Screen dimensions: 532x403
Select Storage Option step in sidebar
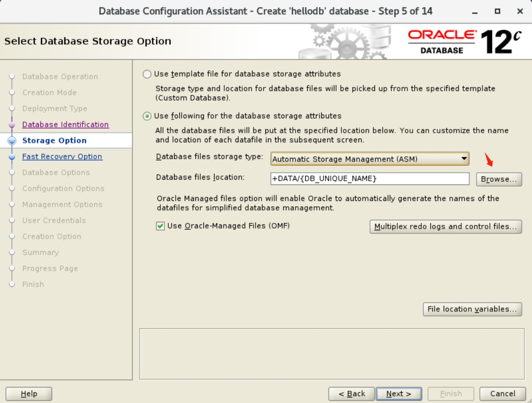pyautogui.click(x=54, y=141)
